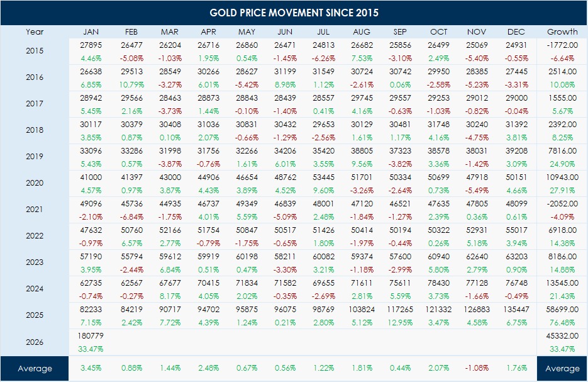The image size is (588, 382).
Task: Select the Average label at bottom left
Action: coord(35,369)
